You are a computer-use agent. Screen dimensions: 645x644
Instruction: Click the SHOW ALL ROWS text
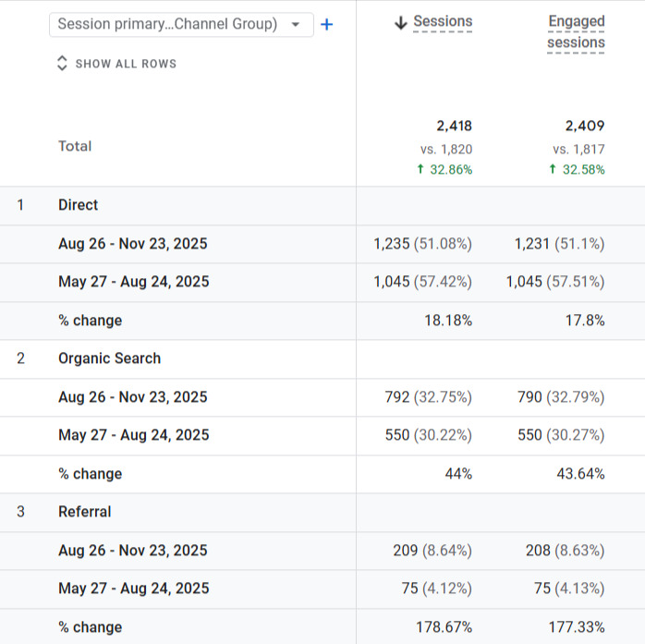[x=126, y=64]
